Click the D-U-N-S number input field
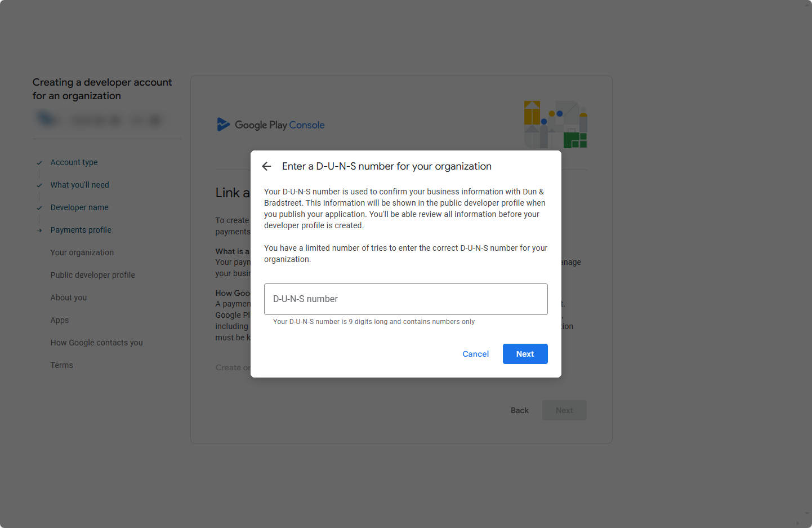Screen dimensions: 812x528 coord(405,299)
